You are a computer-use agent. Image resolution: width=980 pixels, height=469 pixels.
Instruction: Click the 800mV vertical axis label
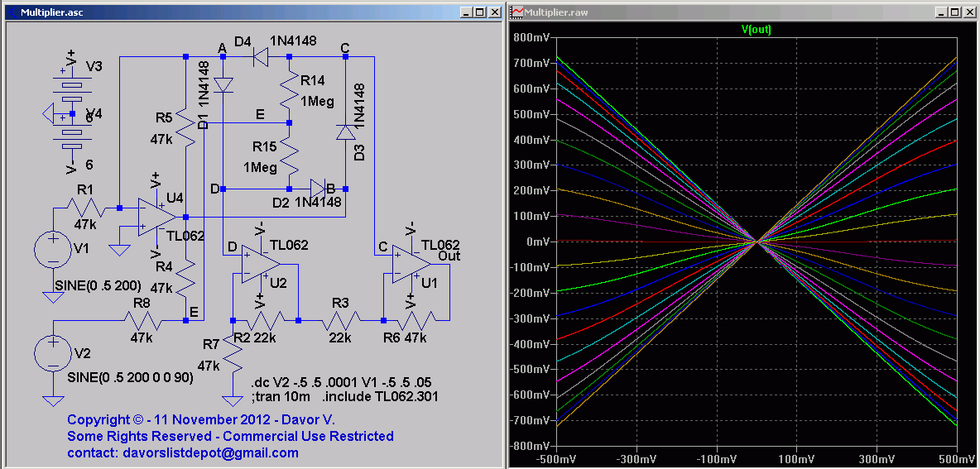click(530, 37)
